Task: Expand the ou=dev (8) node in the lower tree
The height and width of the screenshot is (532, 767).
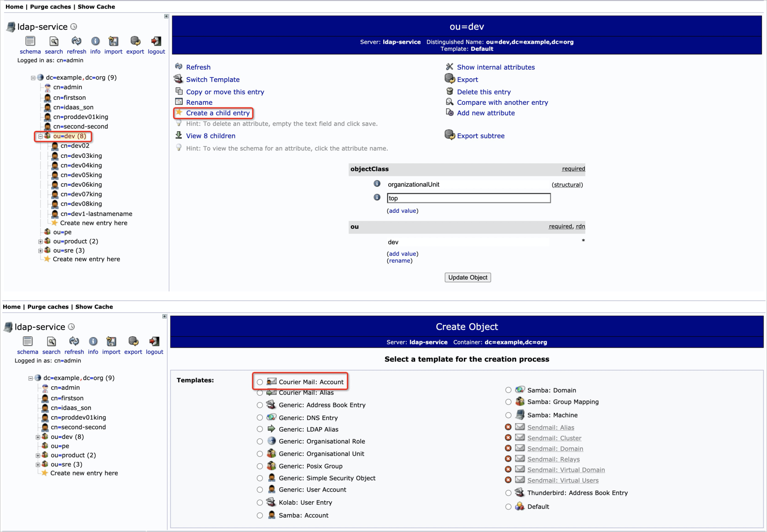Action: pyautogui.click(x=38, y=437)
